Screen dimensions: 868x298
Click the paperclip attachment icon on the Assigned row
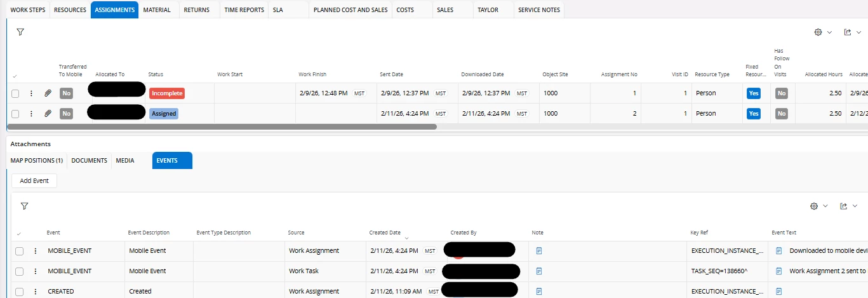(x=48, y=114)
